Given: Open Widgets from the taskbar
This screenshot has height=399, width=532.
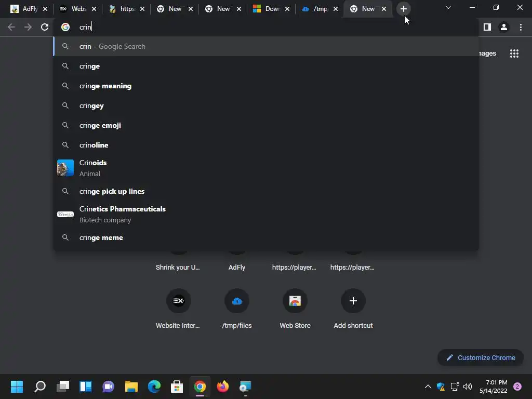Looking at the screenshot, I should (86, 386).
